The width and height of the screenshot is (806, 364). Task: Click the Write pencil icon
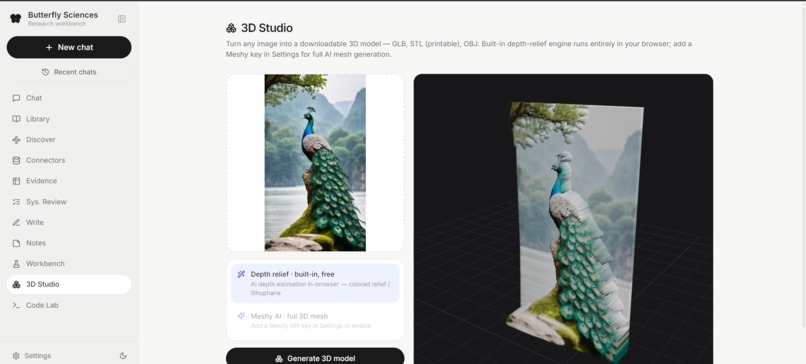click(x=16, y=222)
